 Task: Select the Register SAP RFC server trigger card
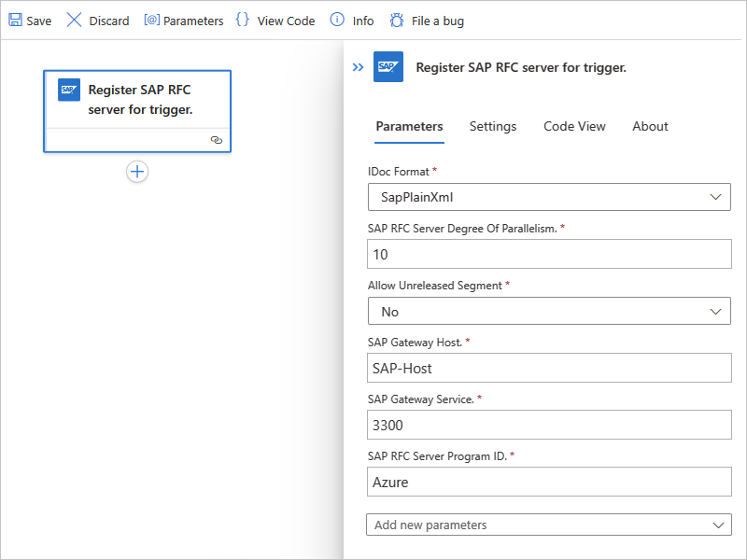[x=140, y=99]
